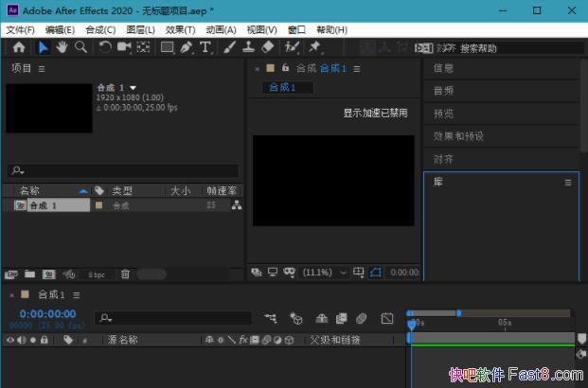Delete selected project item with trash icon
The image size is (588, 388).
[125, 274]
